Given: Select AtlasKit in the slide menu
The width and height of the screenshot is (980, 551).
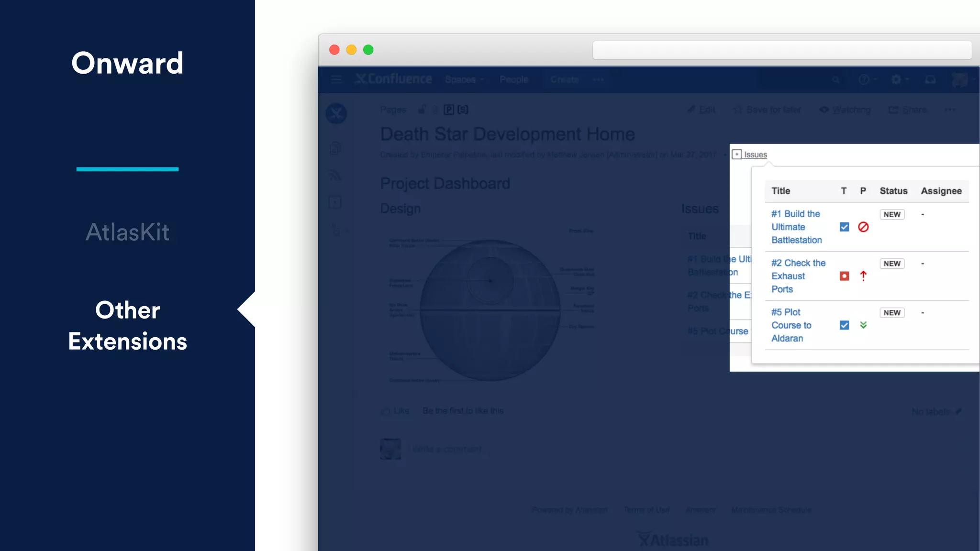Looking at the screenshot, I should click(127, 232).
